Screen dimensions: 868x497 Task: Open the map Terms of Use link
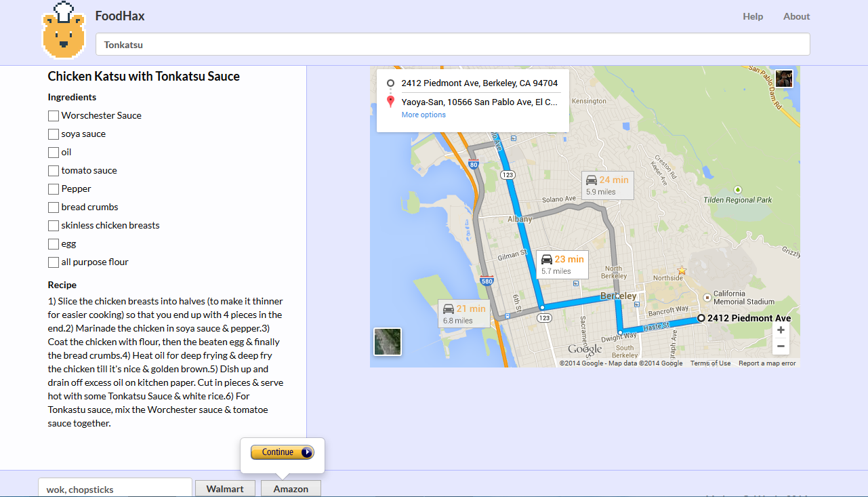click(711, 363)
